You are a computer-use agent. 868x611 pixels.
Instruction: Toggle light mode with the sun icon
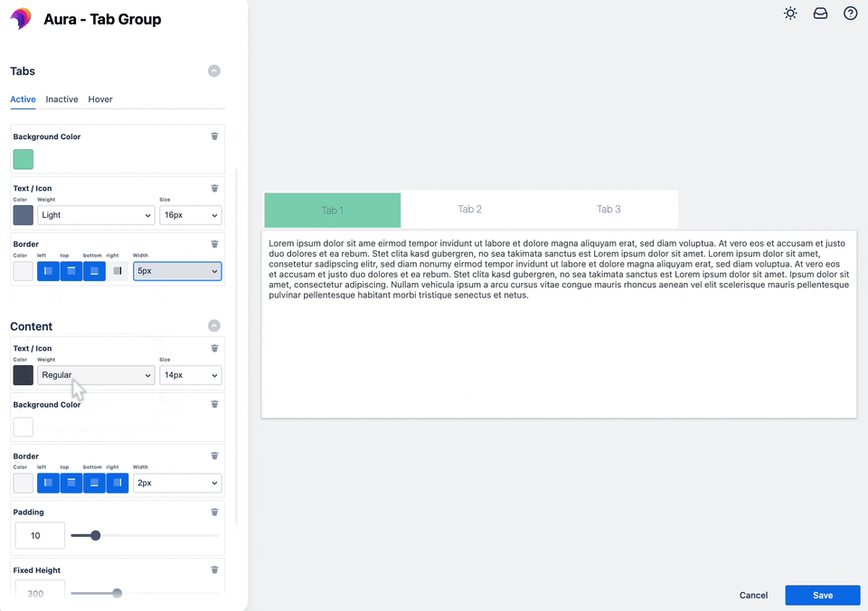[789, 13]
